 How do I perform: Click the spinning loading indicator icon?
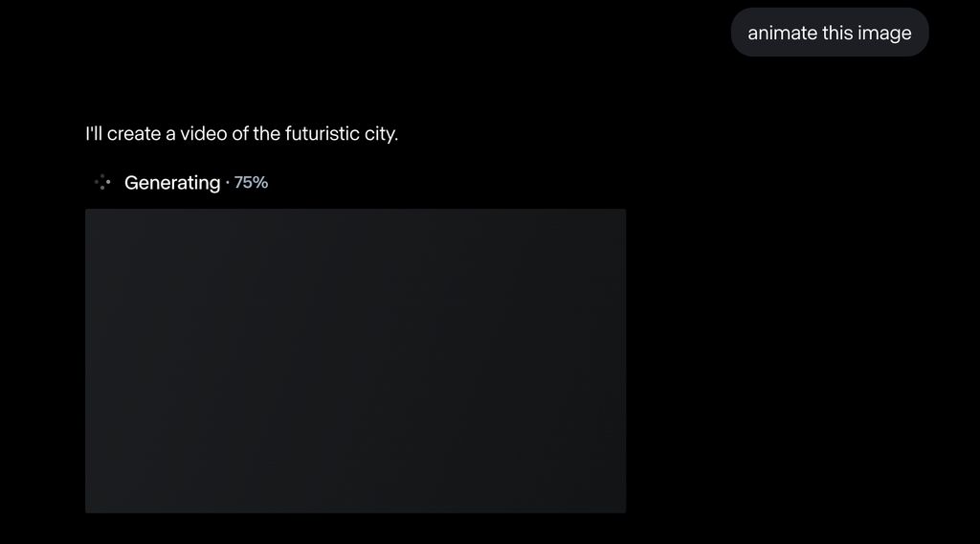point(102,182)
